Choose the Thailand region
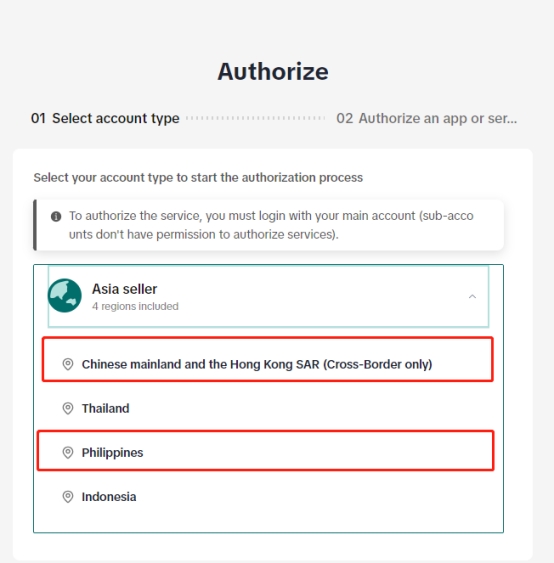This screenshot has height=563, width=554. (x=268, y=408)
